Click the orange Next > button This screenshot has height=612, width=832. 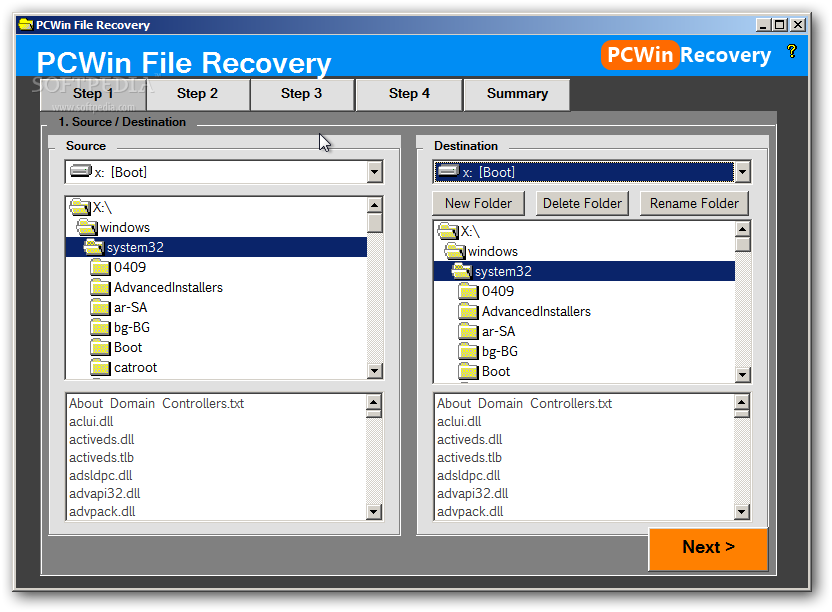click(708, 548)
